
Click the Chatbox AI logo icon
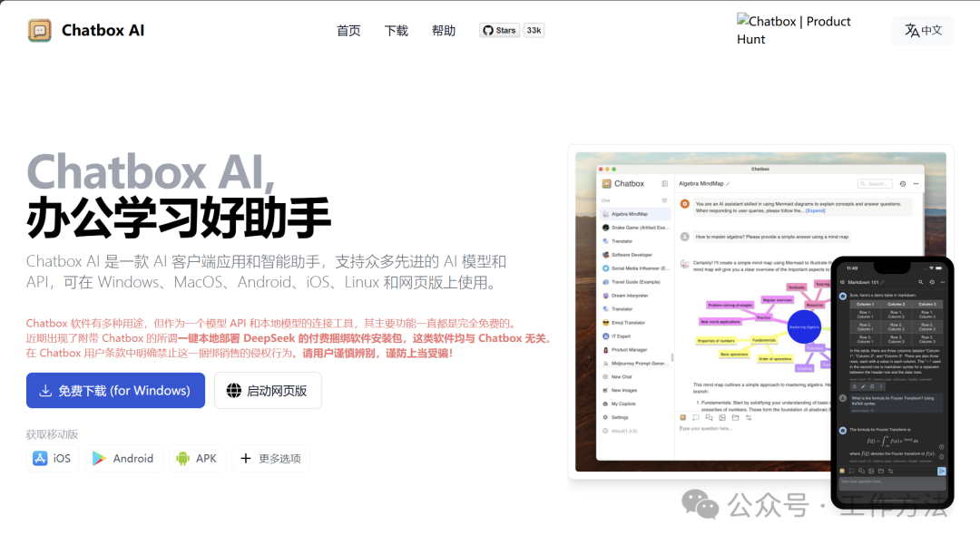tap(39, 30)
